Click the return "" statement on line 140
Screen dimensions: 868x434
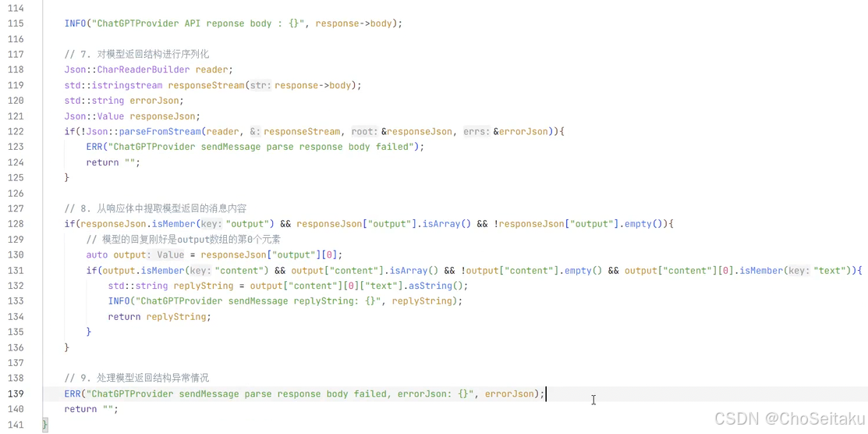click(91, 409)
